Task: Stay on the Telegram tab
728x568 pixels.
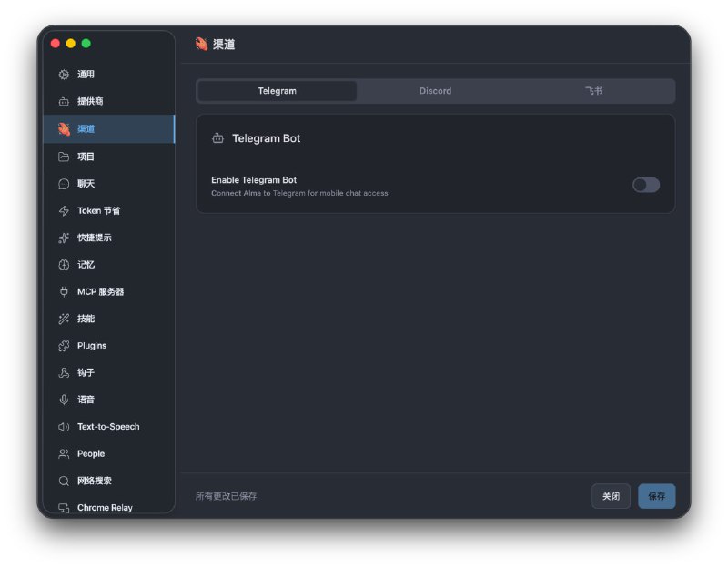Action: point(277,91)
